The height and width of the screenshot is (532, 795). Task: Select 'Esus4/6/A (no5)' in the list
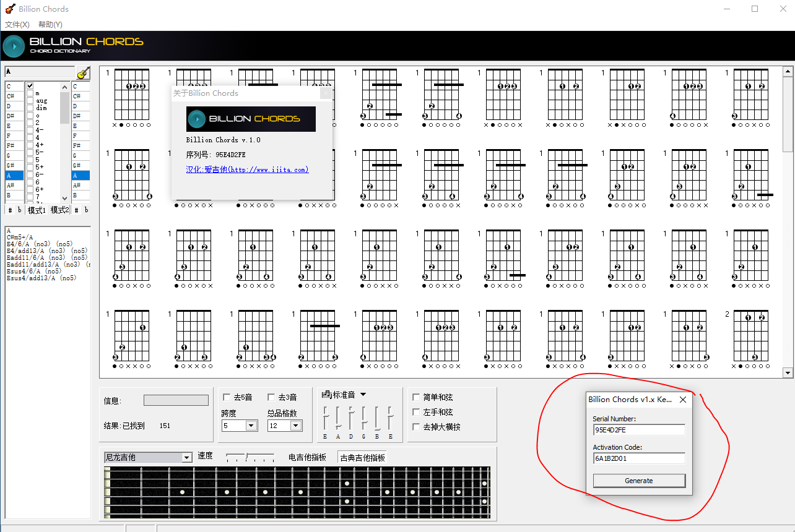(34, 272)
